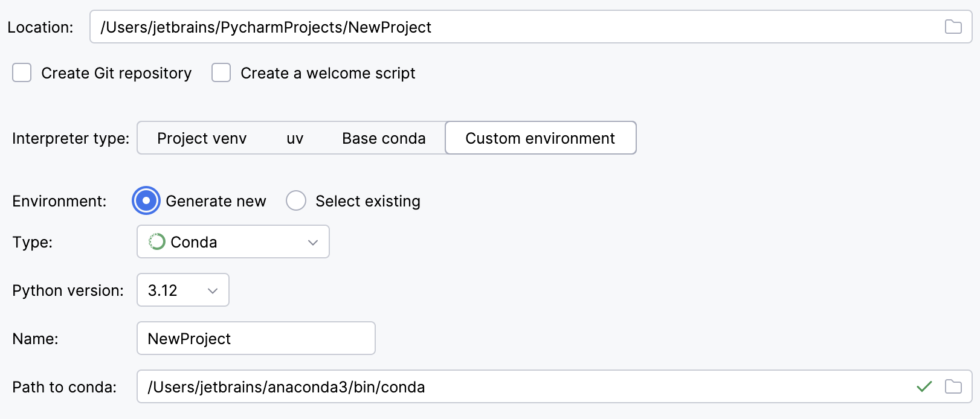The width and height of the screenshot is (980, 419).
Task: Choose Select existing environment option
Action: tap(296, 201)
